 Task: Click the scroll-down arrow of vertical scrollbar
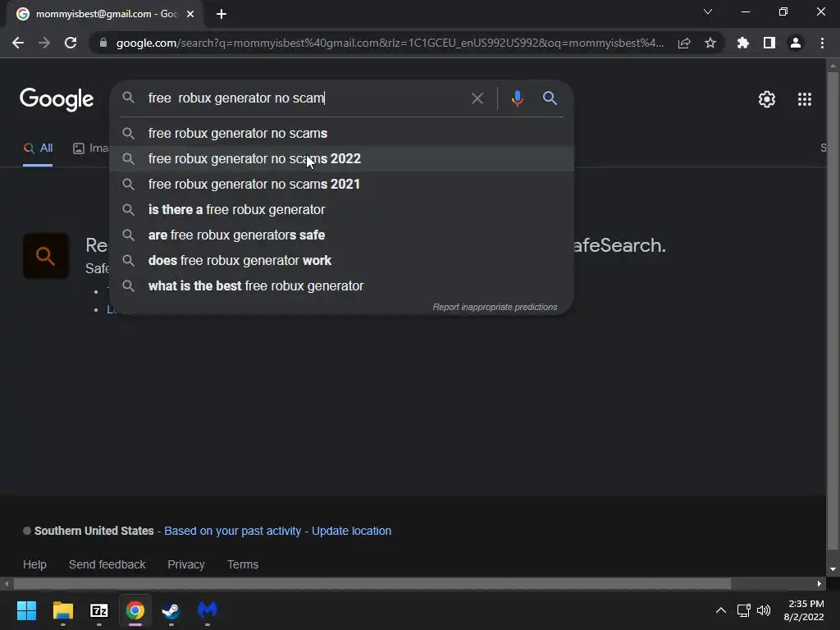[x=833, y=569]
